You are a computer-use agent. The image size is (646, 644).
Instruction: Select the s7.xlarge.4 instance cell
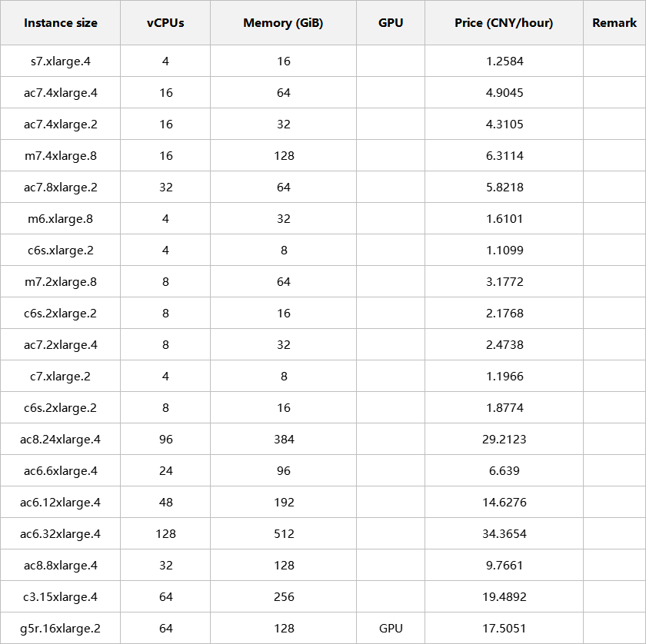61,61
